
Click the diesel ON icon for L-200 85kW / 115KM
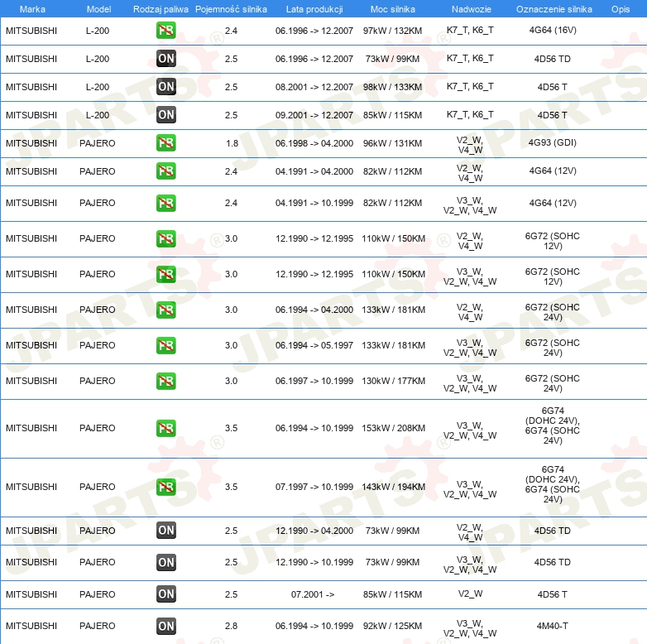[166, 115]
